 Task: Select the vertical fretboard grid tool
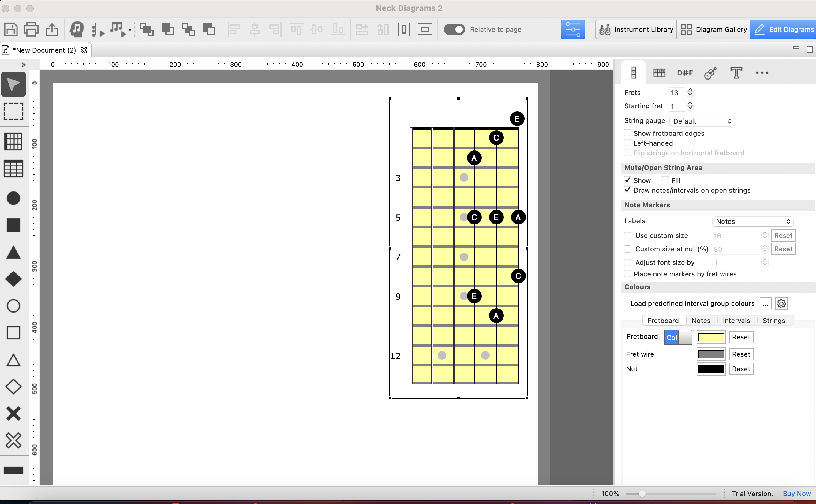point(13,141)
